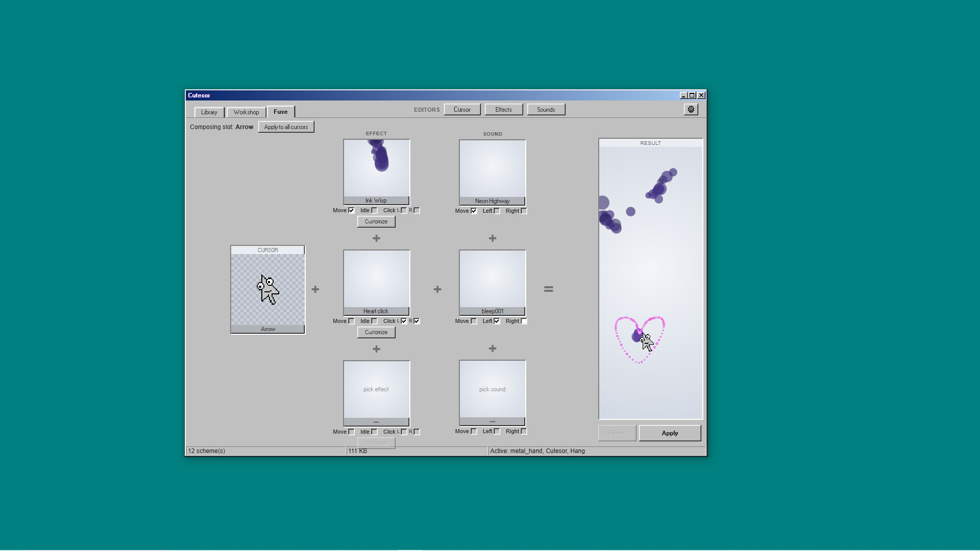Uncheck Click L for Heart click effect

pos(404,321)
